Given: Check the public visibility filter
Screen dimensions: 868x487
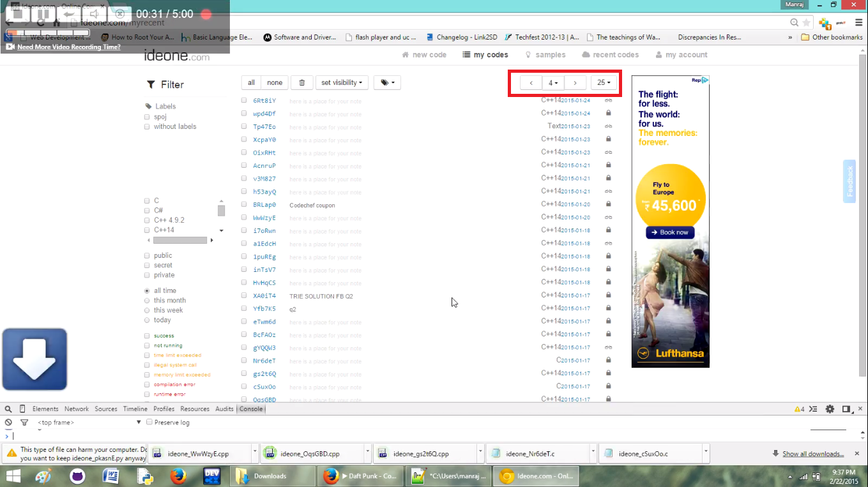Looking at the screenshot, I should [147, 256].
